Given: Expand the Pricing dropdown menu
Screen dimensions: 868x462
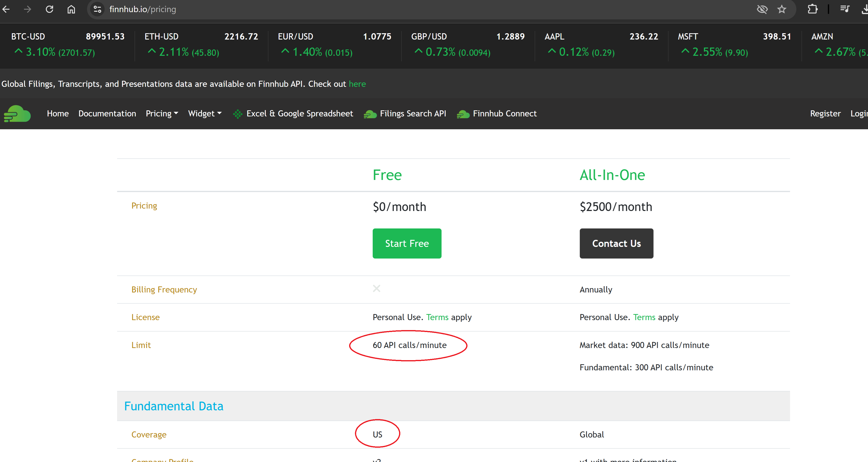Looking at the screenshot, I should (162, 113).
